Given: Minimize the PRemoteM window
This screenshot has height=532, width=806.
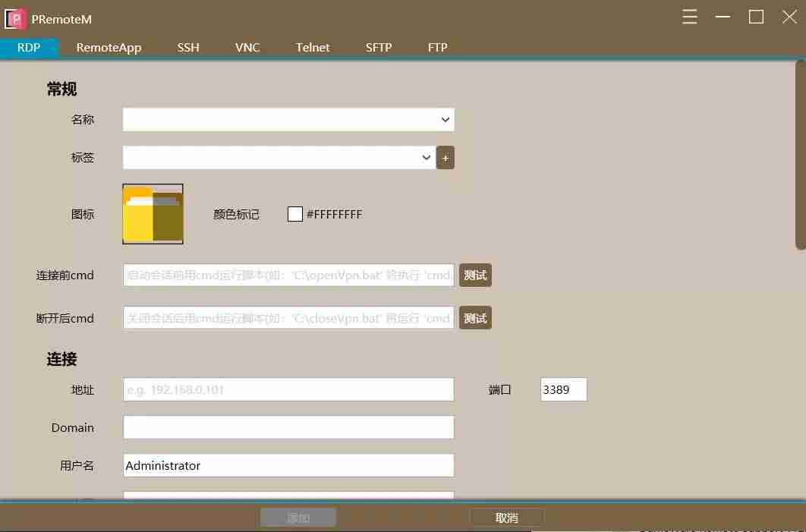Looking at the screenshot, I should coord(723,17).
